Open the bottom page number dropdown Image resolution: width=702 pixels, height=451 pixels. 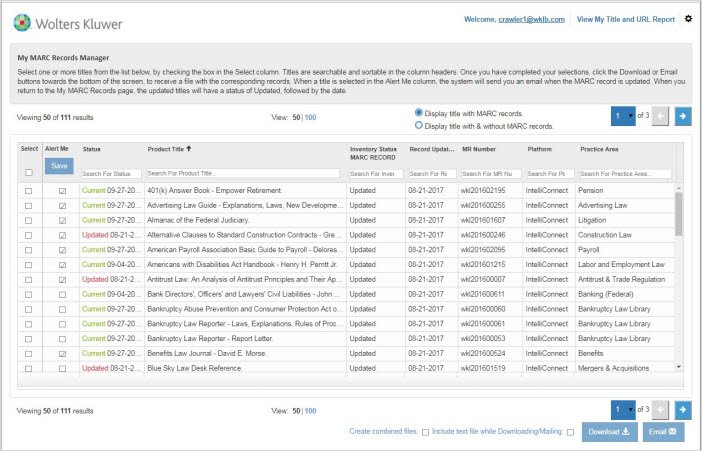point(625,409)
